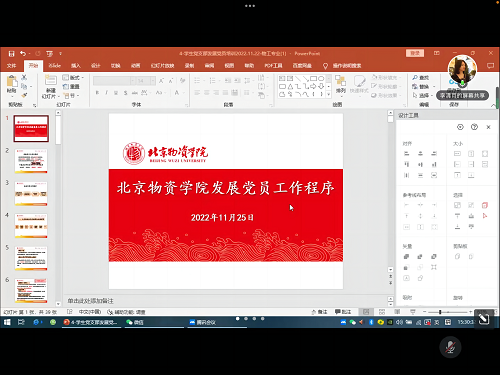Select slide 3 thumbnail
The height and width of the screenshot is (375, 500).
[31, 194]
